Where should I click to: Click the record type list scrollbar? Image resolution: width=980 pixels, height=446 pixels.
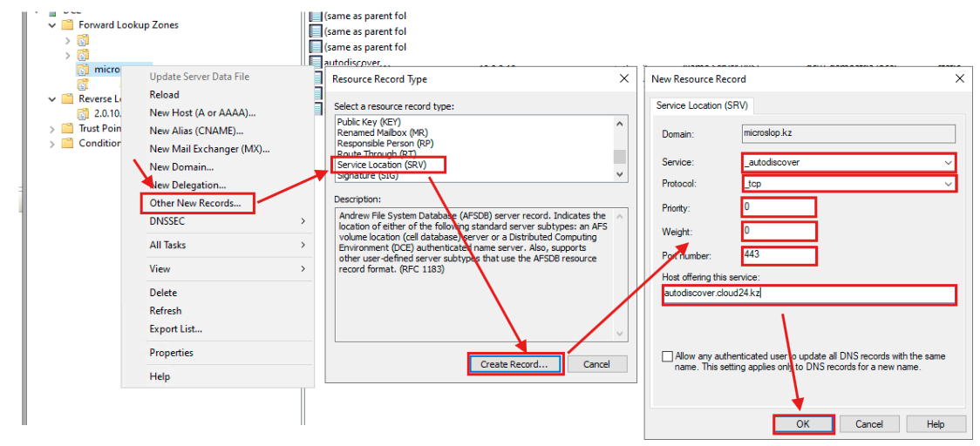click(x=620, y=148)
